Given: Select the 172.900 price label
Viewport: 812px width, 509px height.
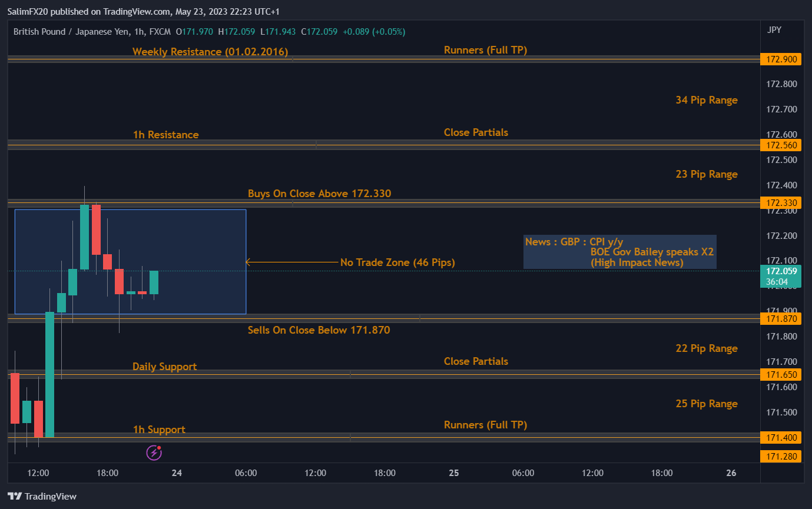Looking at the screenshot, I should click(x=780, y=59).
